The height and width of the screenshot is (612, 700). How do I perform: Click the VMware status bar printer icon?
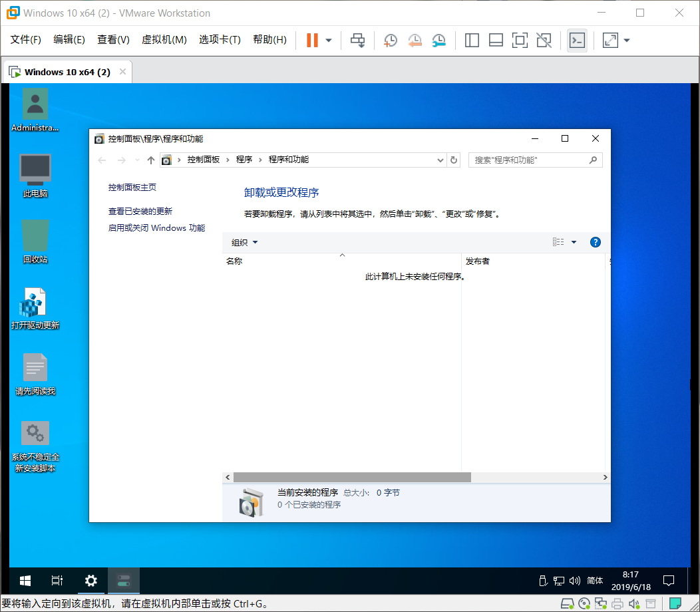[617, 604]
